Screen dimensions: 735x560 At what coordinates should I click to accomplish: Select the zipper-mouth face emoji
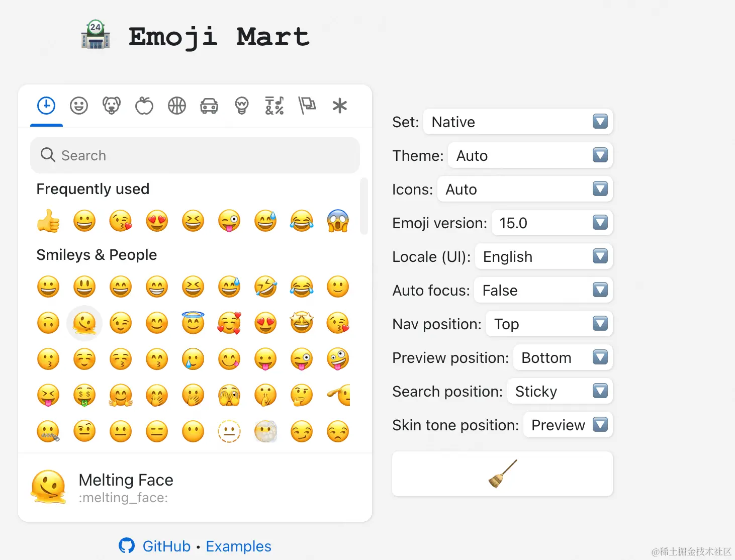tap(48, 432)
